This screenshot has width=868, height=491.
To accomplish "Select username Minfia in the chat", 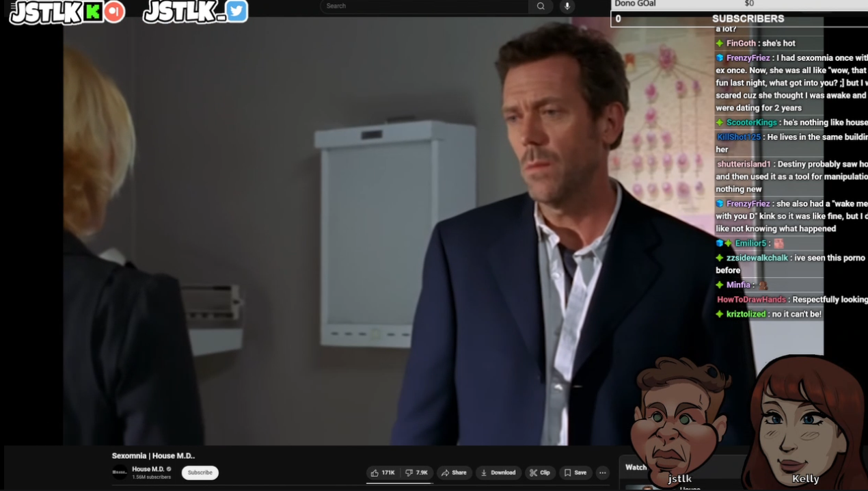I will pyautogui.click(x=739, y=284).
